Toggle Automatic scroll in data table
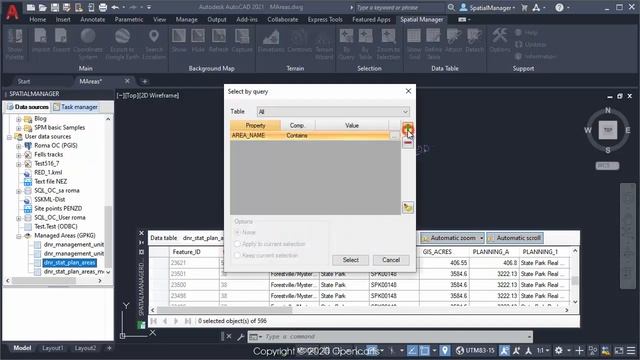640x360 pixels. 514,238
